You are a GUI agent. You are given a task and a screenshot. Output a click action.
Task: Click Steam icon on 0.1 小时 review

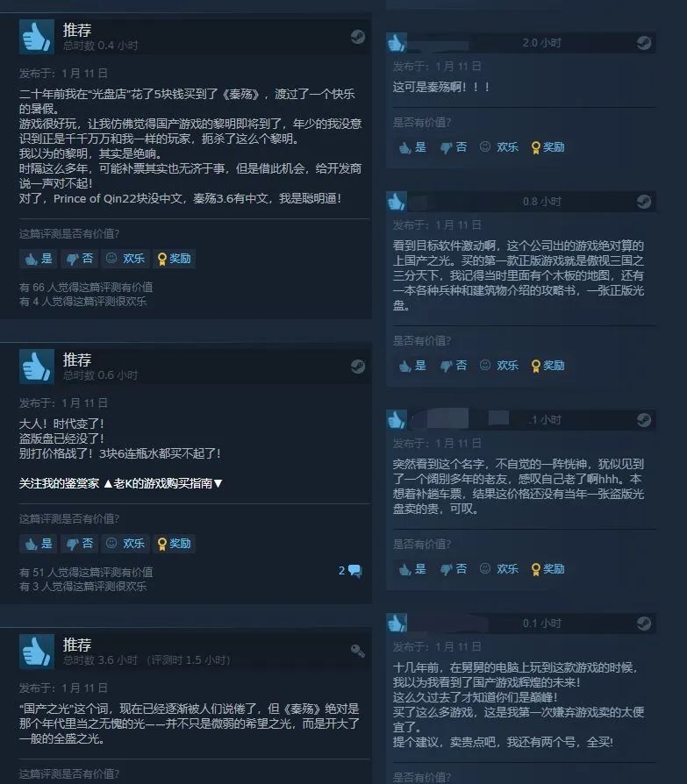644,624
